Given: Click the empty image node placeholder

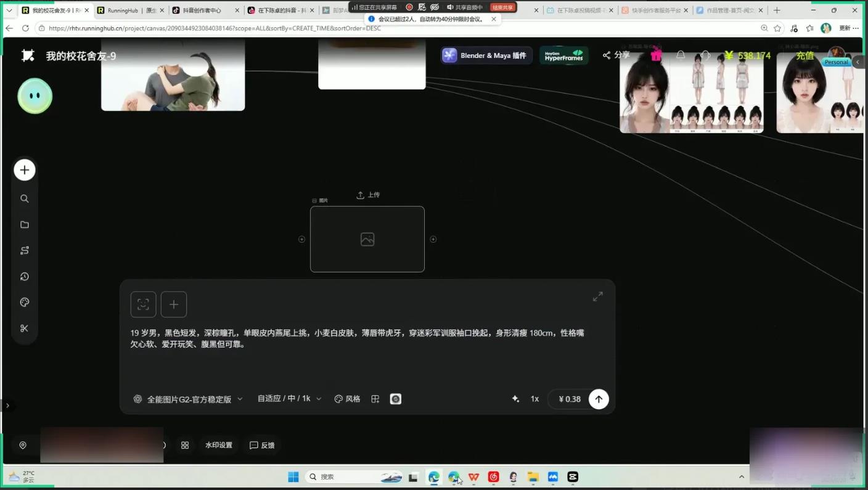Looking at the screenshot, I should coord(367,239).
